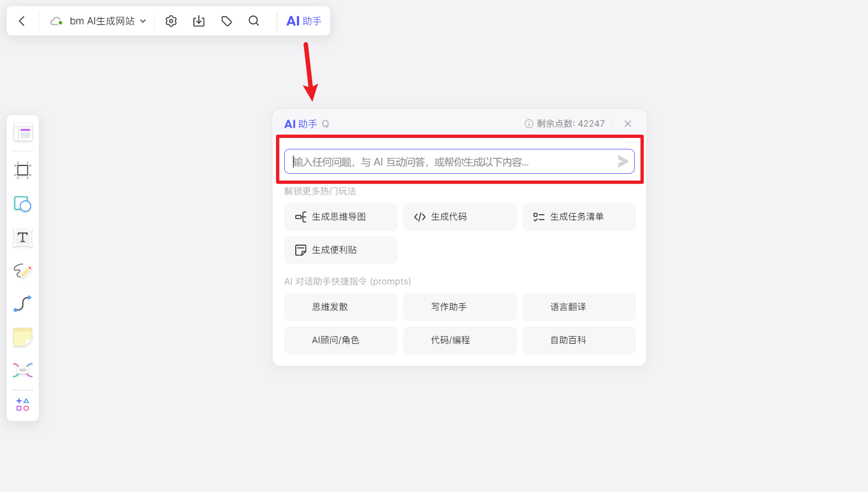Select the frame tool in sidebar
Viewport: 868px width, 492px height.
tap(23, 170)
